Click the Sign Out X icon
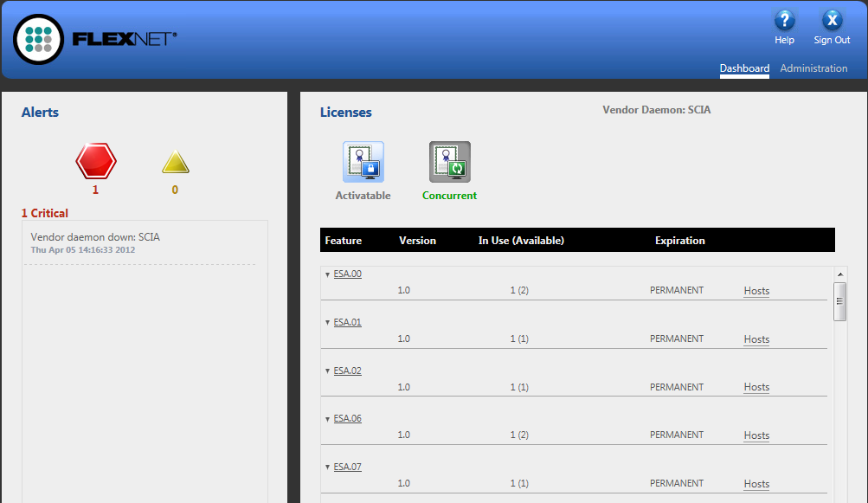This screenshot has width=868, height=503. [x=832, y=21]
